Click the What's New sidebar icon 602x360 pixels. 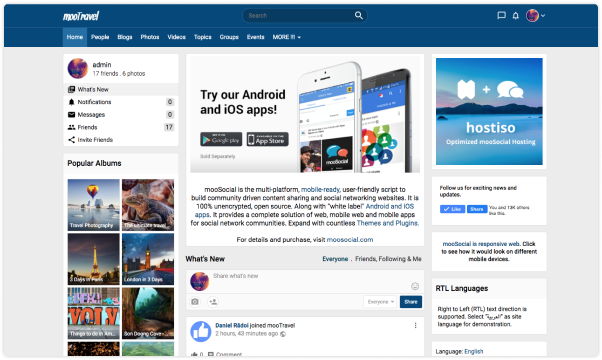(71, 89)
